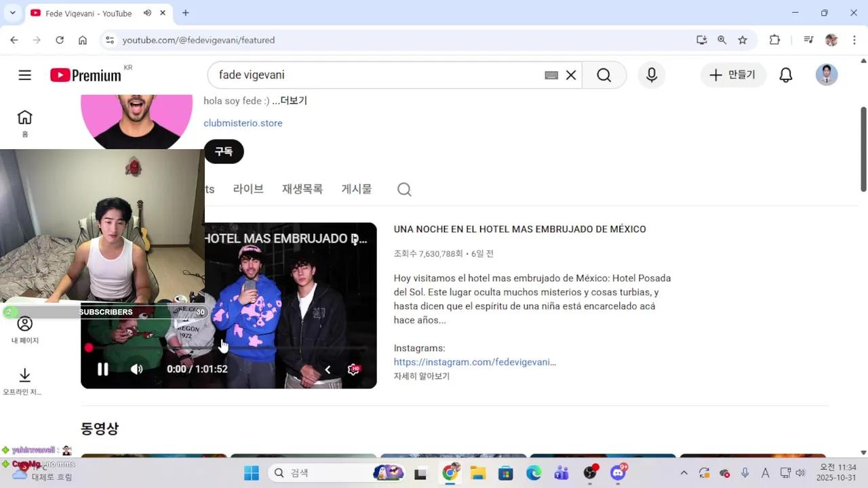The width and height of the screenshot is (868, 488).
Task: Open the zoom magnifier in address bar
Action: pos(722,40)
